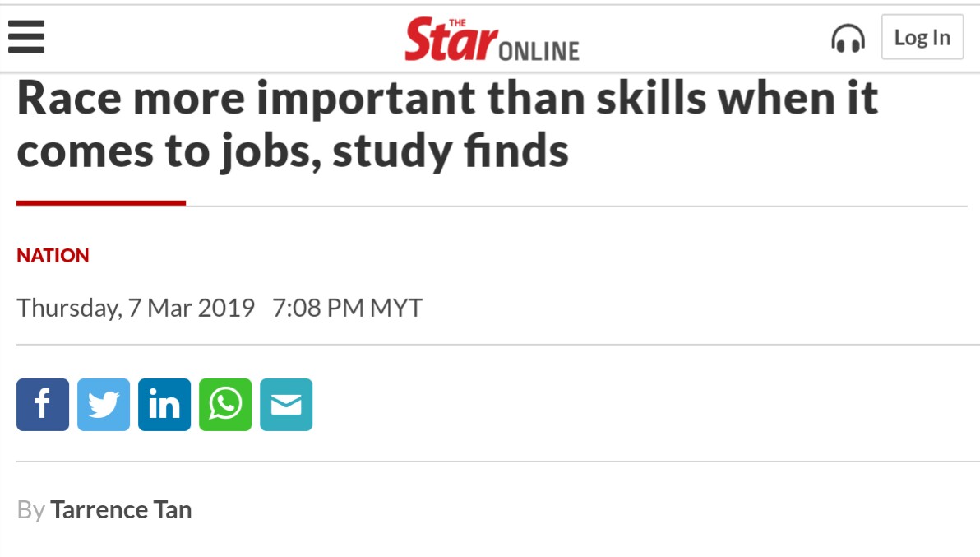Click the headline's first line starting 'Race more important'
This screenshot has height=557, width=980.
click(x=447, y=99)
